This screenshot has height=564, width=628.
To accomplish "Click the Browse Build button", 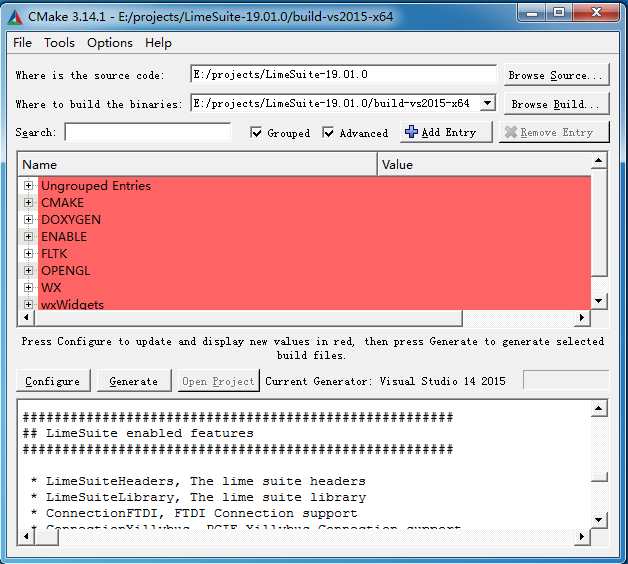I will [x=556, y=104].
